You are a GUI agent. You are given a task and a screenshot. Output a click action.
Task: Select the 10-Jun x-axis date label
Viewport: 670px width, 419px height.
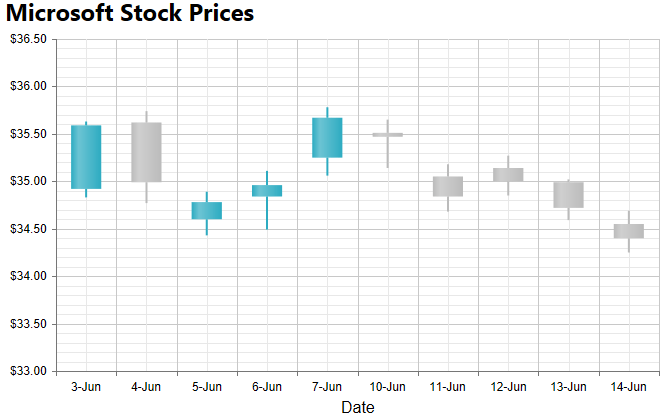[x=387, y=386]
